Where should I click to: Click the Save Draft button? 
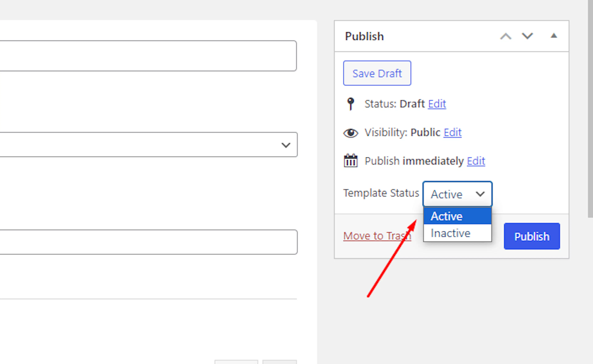click(377, 73)
